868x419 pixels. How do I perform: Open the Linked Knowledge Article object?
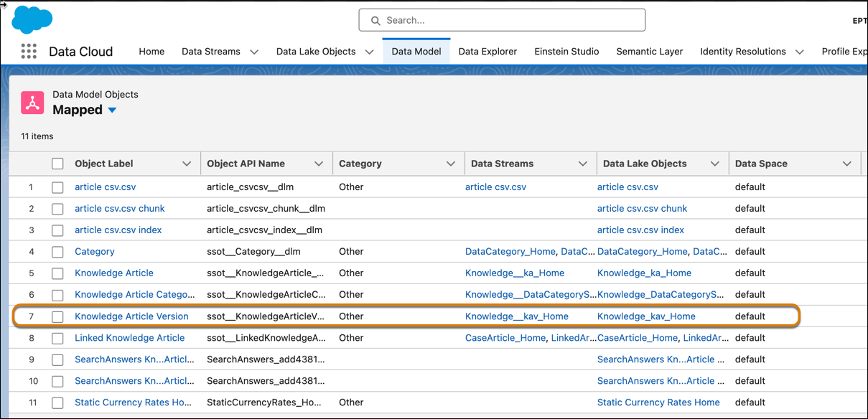click(x=129, y=338)
